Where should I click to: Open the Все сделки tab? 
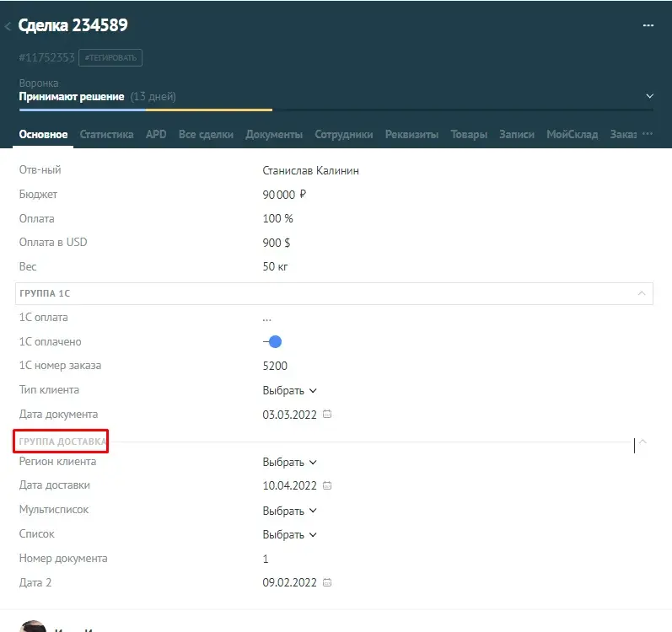206,135
